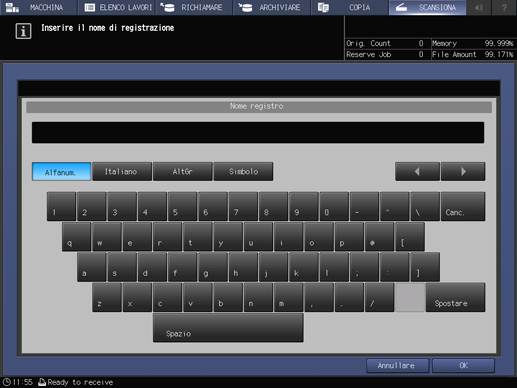Tap the d key
Screen dimensions: 517x388
(x=152, y=267)
